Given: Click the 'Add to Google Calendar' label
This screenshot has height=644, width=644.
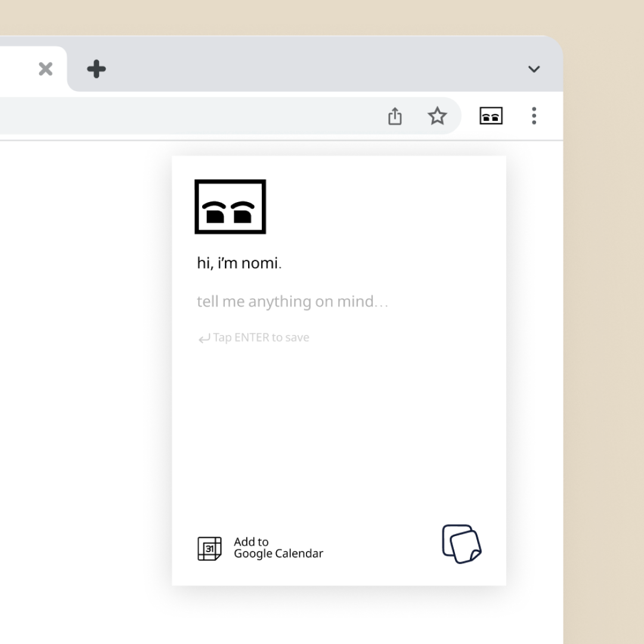Looking at the screenshot, I should click(x=278, y=548).
